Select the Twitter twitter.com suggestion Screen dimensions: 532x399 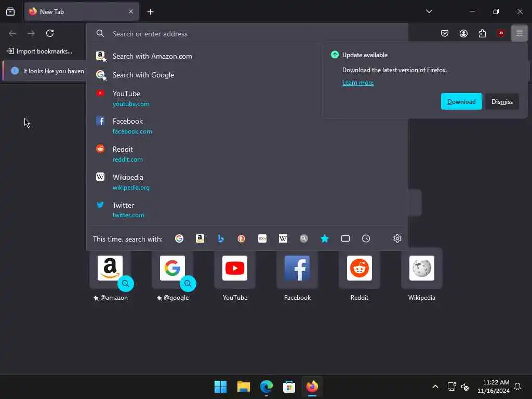(x=247, y=210)
